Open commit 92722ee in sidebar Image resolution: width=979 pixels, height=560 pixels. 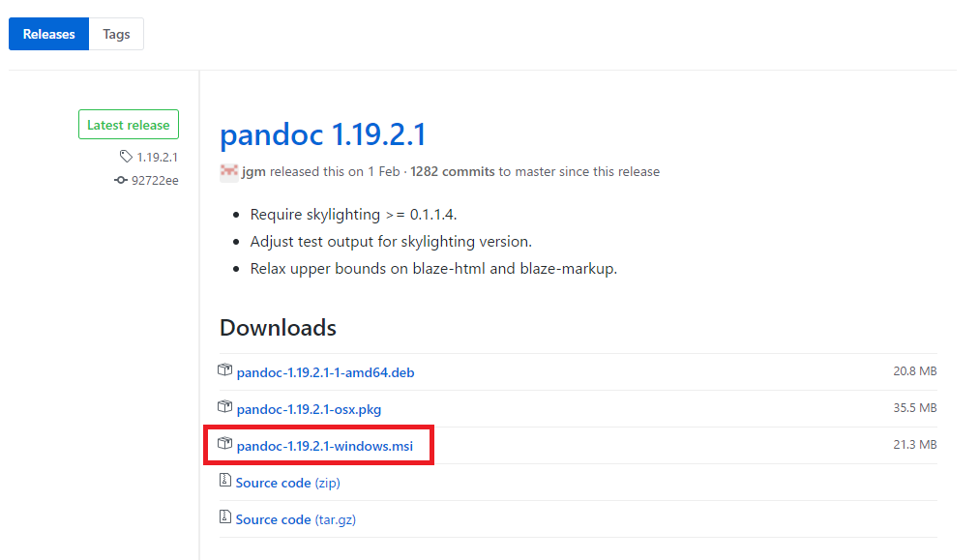click(155, 181)
